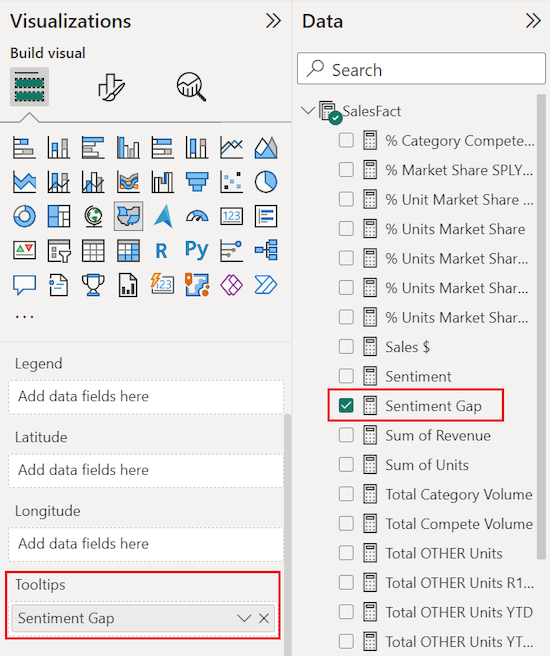Show more visuals via the ellipsis

[x=24, y=317]
